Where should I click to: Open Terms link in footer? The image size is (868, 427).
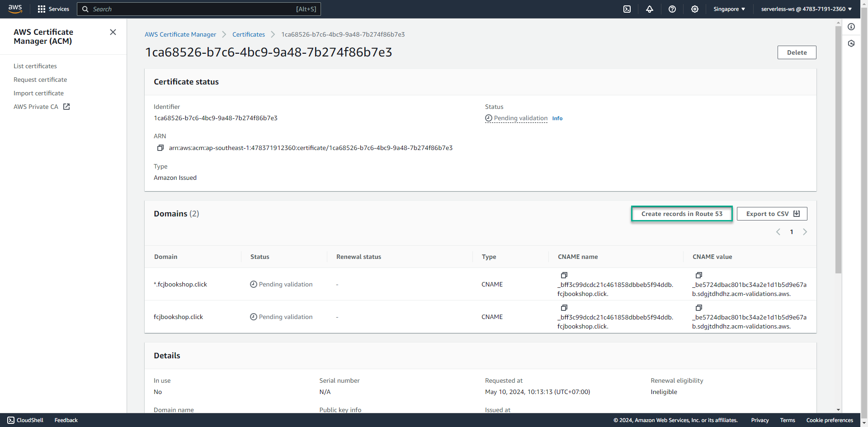point(788,420)
